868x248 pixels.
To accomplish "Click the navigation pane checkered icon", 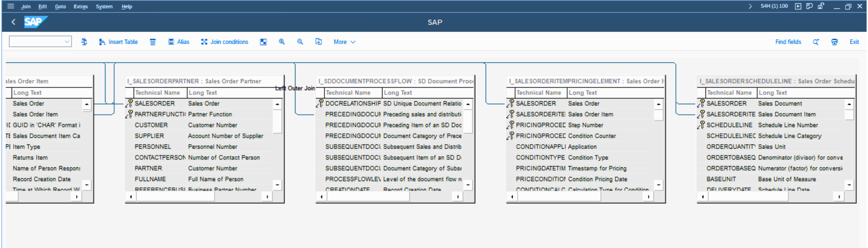I will 263,42.
